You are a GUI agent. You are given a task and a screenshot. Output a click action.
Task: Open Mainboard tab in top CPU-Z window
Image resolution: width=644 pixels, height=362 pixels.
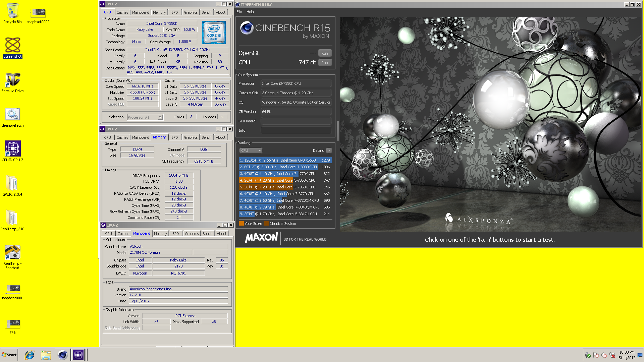pos(141,12)
